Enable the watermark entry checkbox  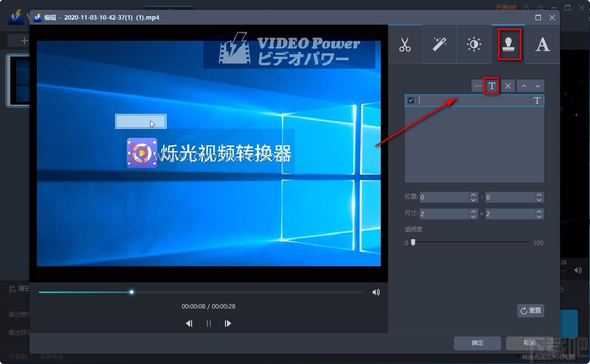pos(411,100)
